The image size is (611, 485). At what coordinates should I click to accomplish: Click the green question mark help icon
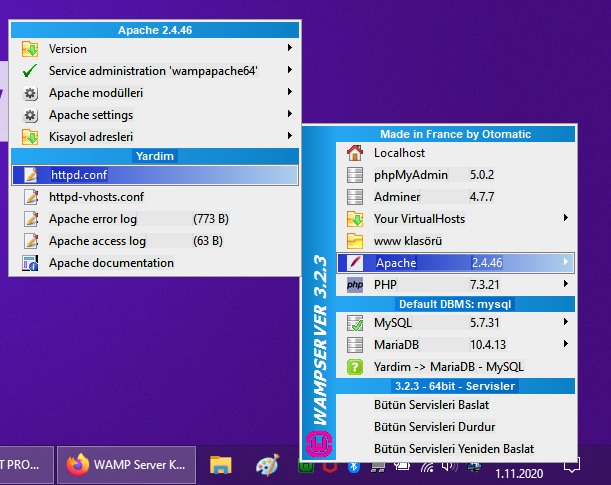(x=355, y=367)
